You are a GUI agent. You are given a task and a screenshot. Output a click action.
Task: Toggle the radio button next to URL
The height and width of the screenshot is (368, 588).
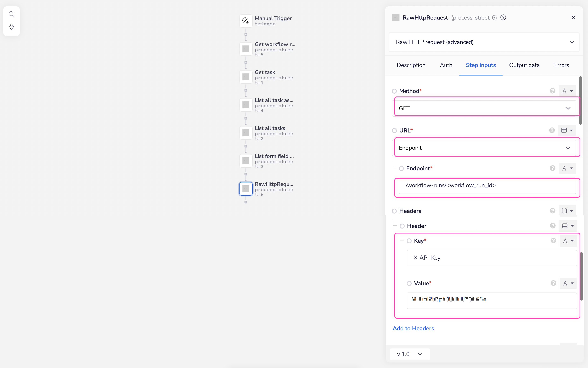(394, 130)
